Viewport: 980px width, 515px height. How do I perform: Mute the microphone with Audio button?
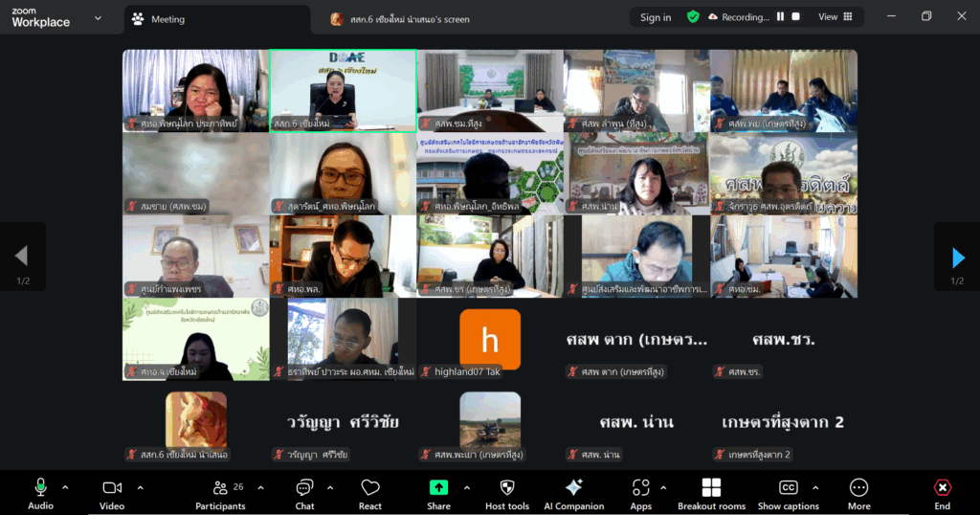(x=40, y=492)
